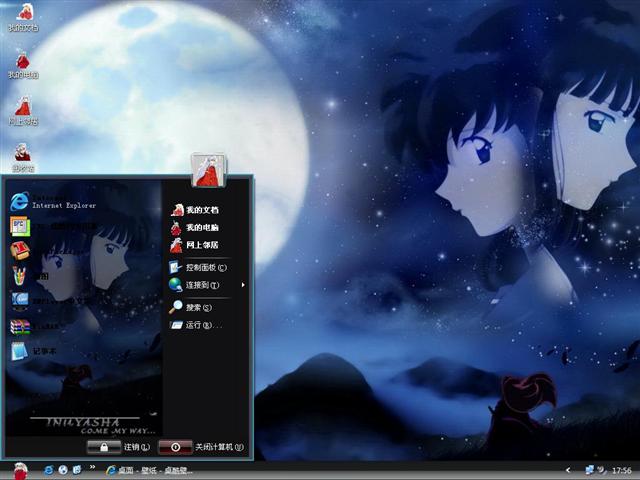
Task: Switch to the 桌面 - 壁纸 taskbar window
Action: coord(149,471)
